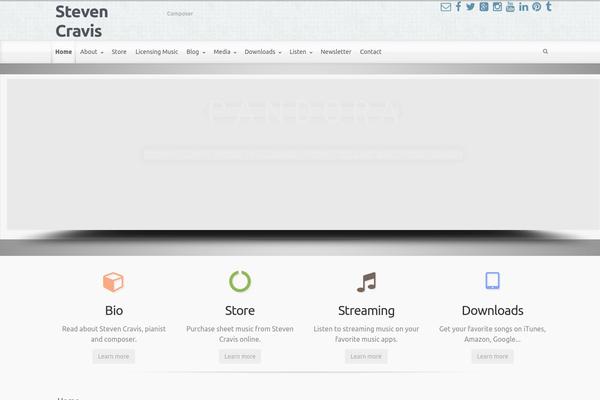The height and width of the screenshot is (400, 600).
Task: Click 'Read about Steven Cravis, pianist' text
Action: click(114, 329)
